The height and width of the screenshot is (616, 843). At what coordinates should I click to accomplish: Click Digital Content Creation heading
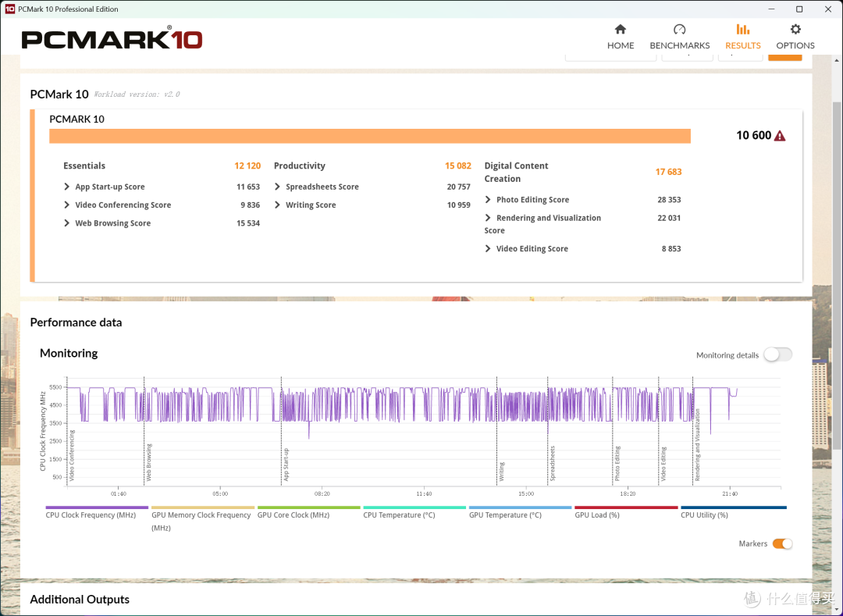pos(516,172)
